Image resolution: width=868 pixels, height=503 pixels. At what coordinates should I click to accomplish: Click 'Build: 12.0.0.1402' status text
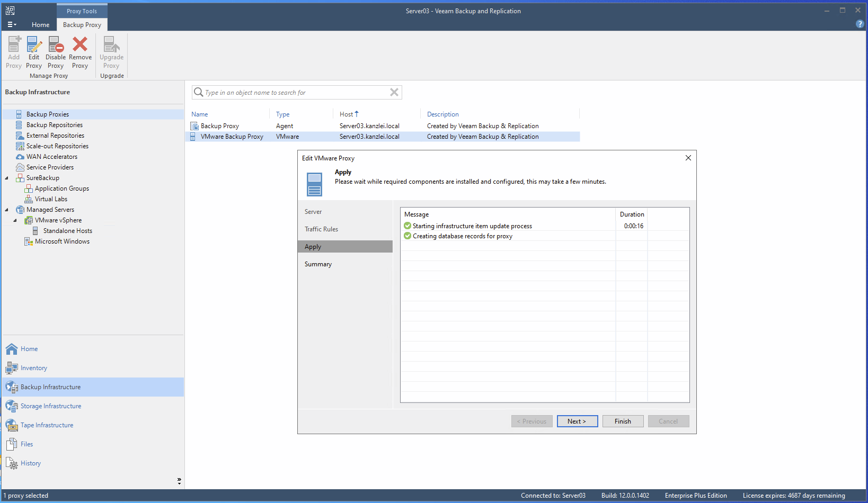(625, 496)
